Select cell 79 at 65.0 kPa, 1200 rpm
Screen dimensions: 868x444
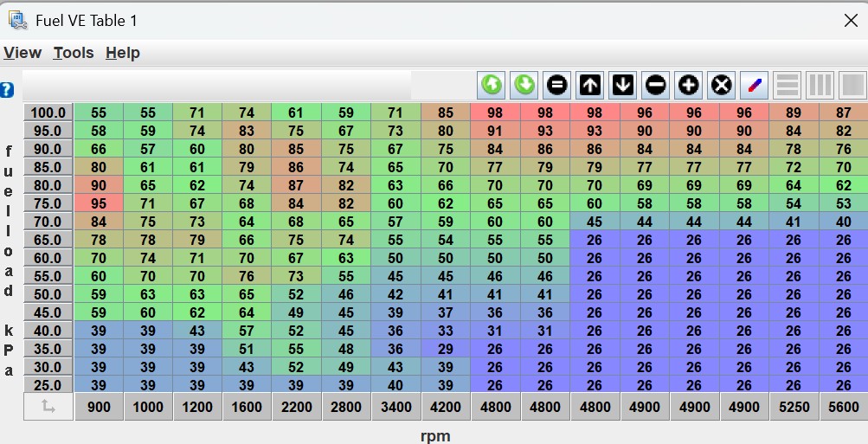click(x=197, y=240)
